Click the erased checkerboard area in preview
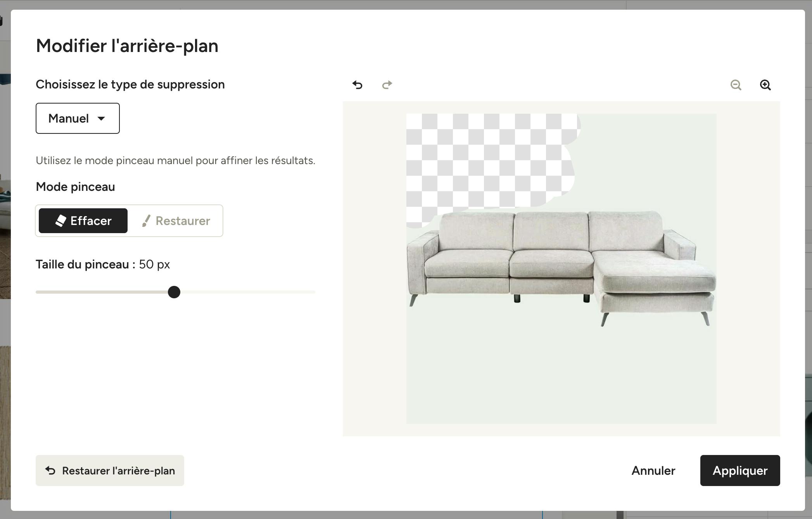The width and height of the screenshot is (812, 519). [x=485, y=163]
